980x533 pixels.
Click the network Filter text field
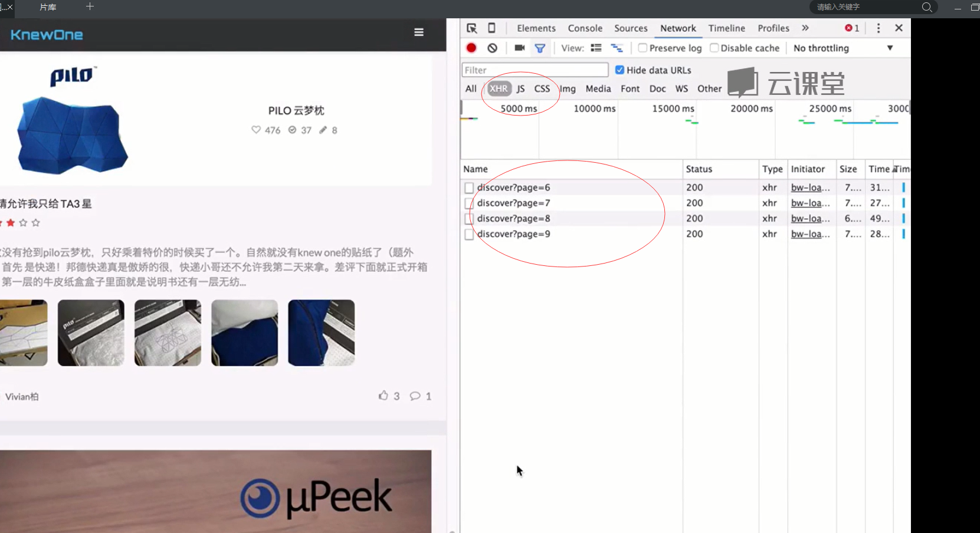[535, 70]
